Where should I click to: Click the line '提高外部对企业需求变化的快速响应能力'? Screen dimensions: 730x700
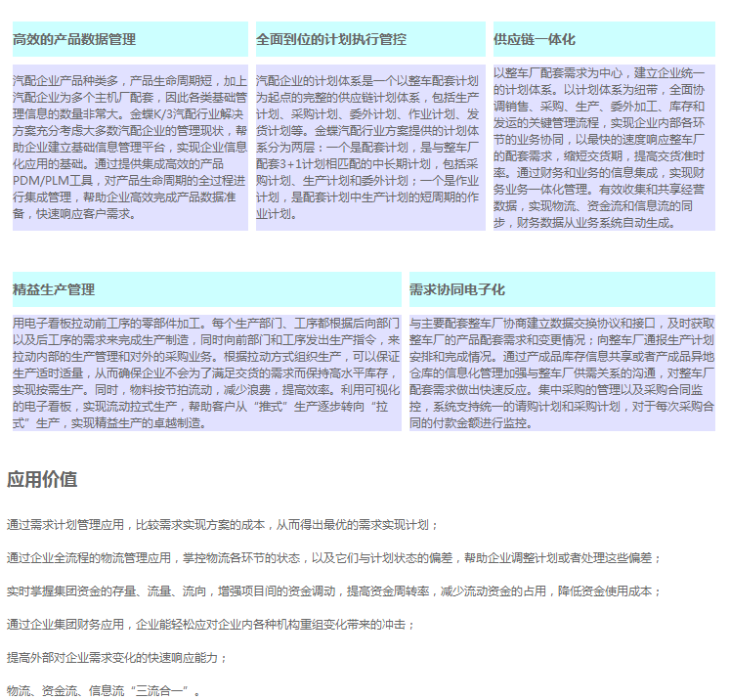117,658
